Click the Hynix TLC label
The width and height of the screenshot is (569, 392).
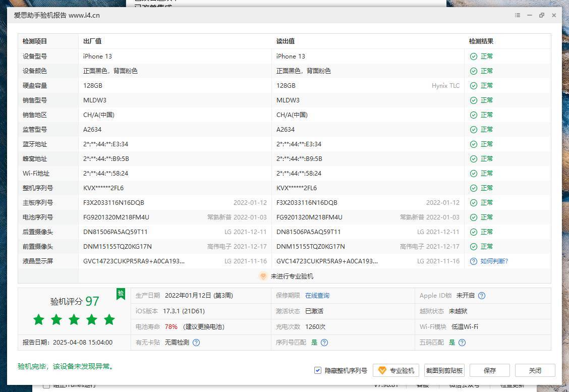[x=445, y=86]
